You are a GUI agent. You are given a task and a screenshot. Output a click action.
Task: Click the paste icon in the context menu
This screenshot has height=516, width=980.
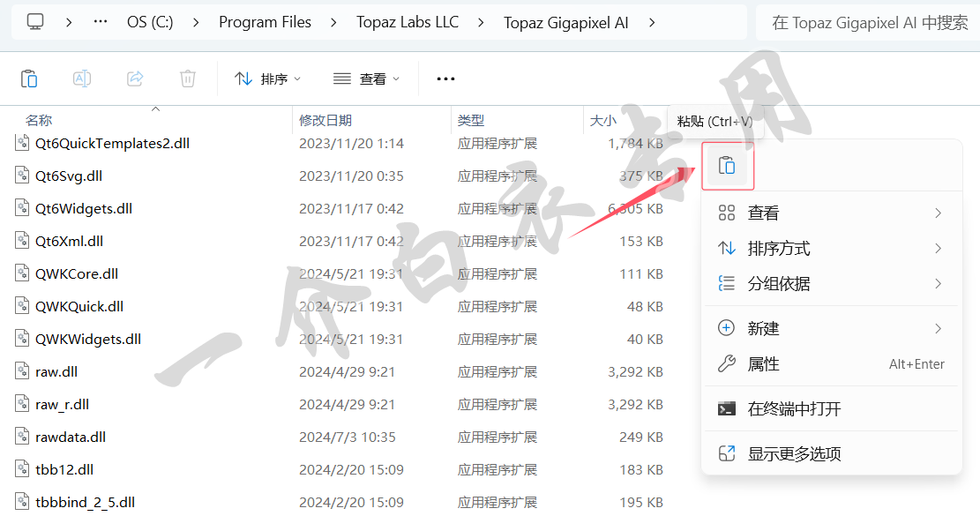coord(726,166)
